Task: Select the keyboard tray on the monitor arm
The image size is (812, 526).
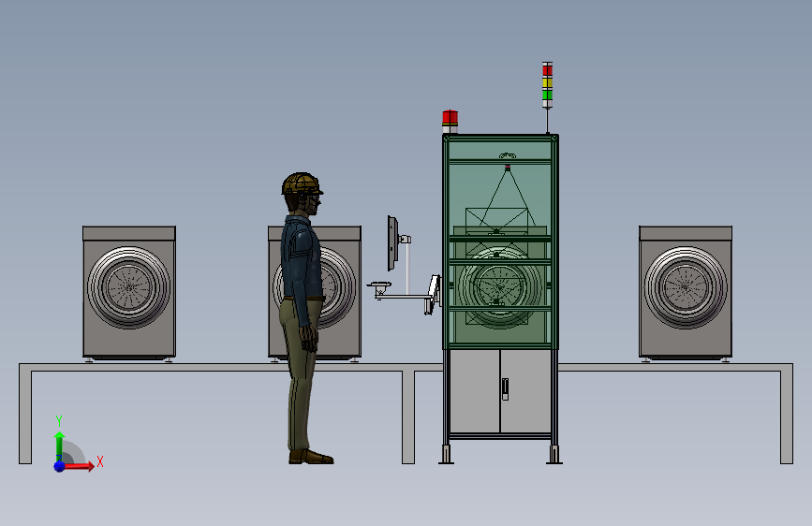Action: (379, 285)
